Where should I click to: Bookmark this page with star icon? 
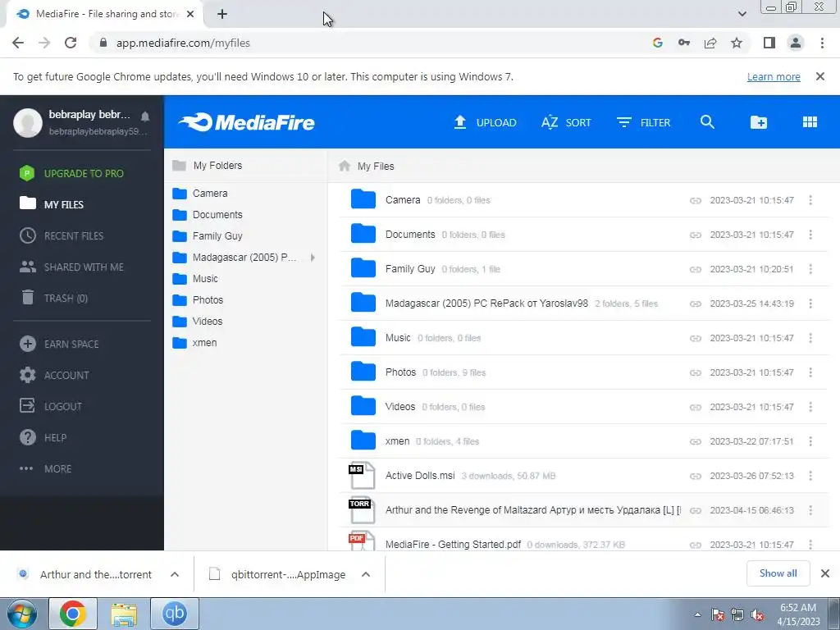(737, 43)
